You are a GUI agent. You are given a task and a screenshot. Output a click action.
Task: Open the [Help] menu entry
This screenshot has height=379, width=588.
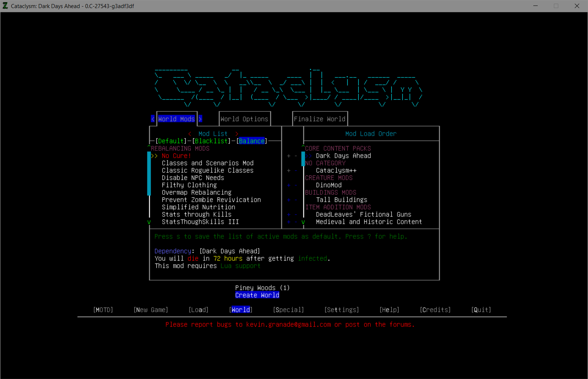389,310
